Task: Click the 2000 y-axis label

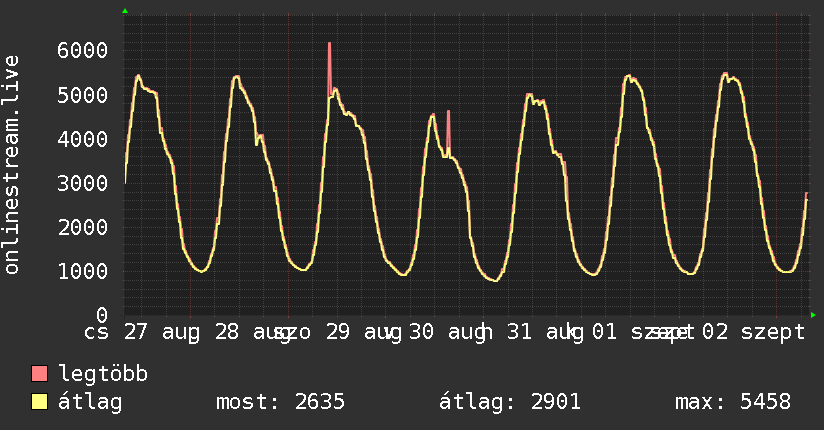Action: pos(83,228)
